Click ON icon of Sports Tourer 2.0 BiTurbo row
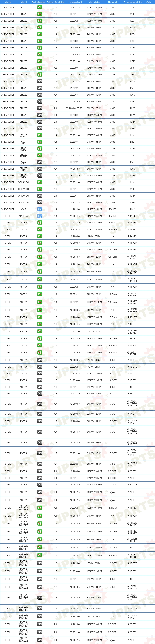Image resolution: width=155 pixels, height=644 pixels. (x=40, y=640)
